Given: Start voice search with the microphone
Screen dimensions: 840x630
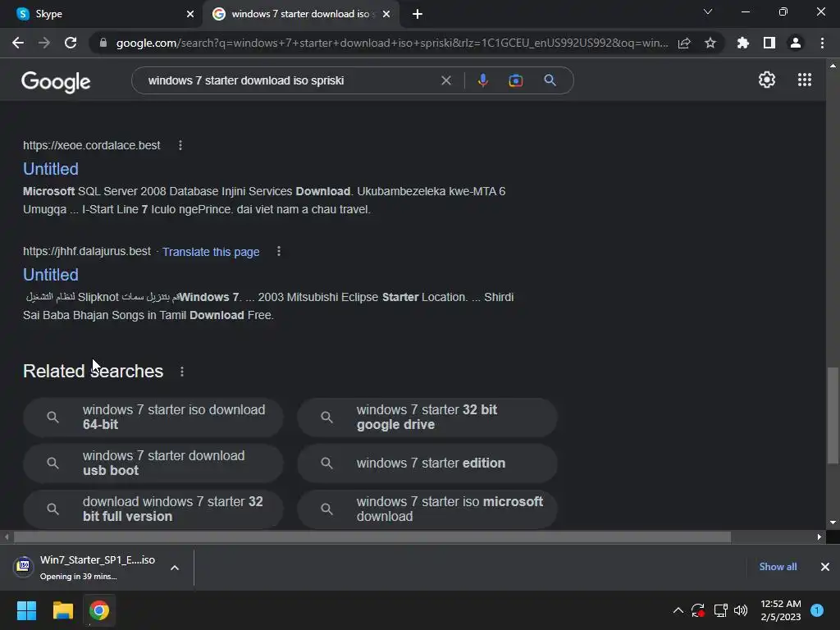Looking at the screenshot, I should (x=482, y=80).
